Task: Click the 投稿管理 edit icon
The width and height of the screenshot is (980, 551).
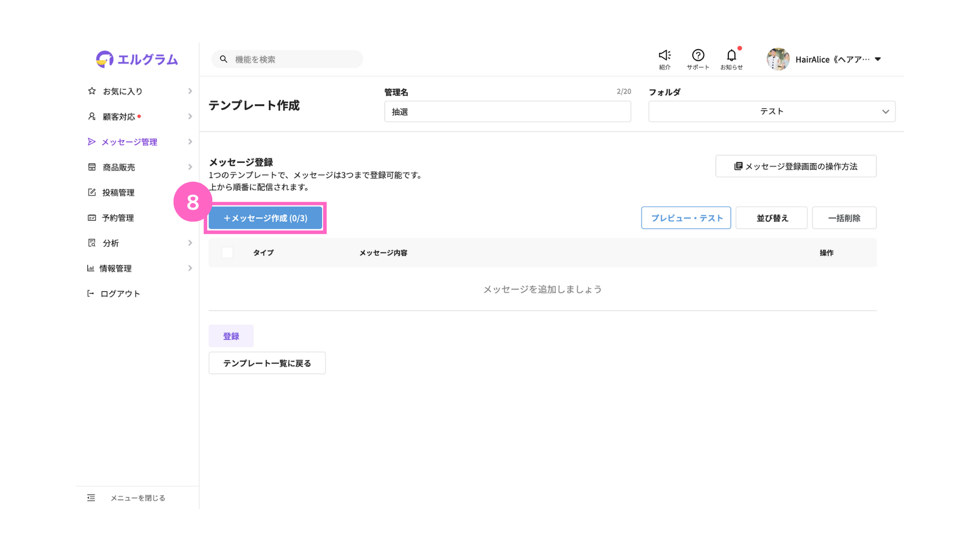Action: click(x=92, y=192)
